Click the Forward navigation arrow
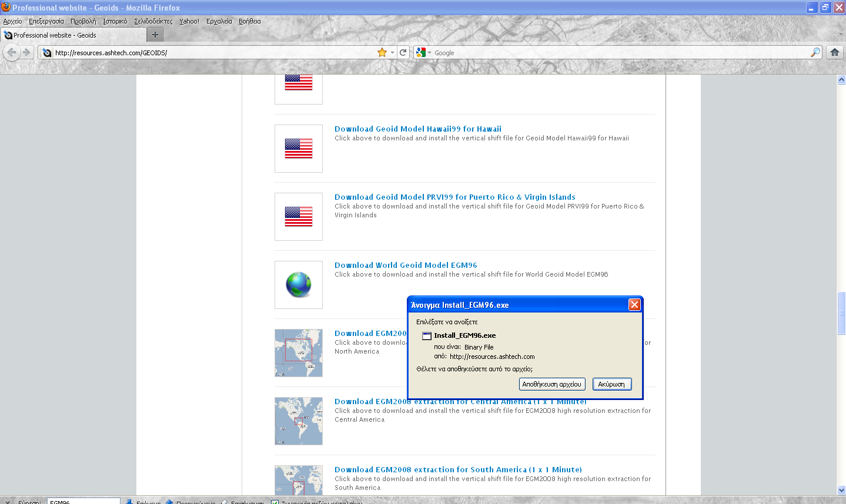 coord(26,52)
